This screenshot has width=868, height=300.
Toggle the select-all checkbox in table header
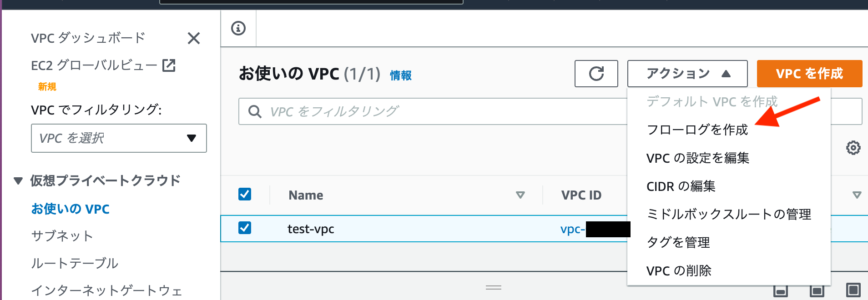coord(245,194)
